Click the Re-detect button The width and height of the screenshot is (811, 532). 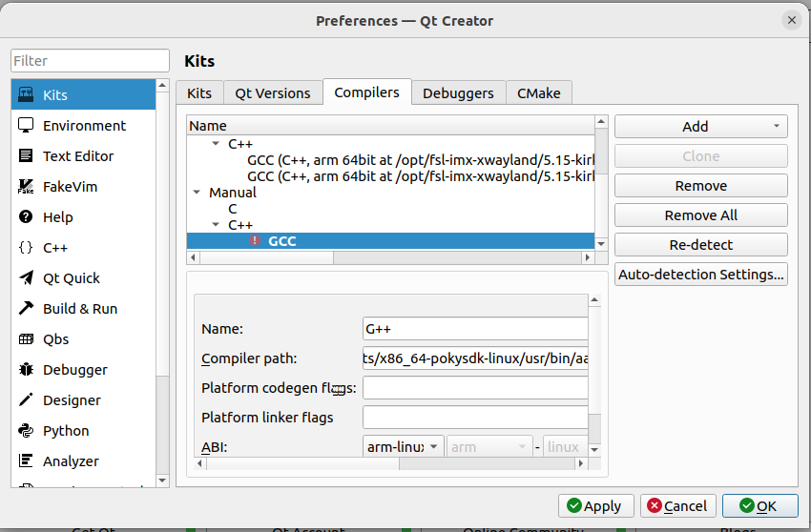click(700, 245)
